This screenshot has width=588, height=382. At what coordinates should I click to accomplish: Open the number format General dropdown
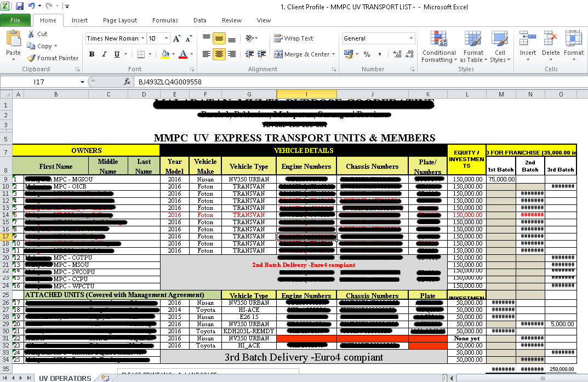click(x=411, y=38)
